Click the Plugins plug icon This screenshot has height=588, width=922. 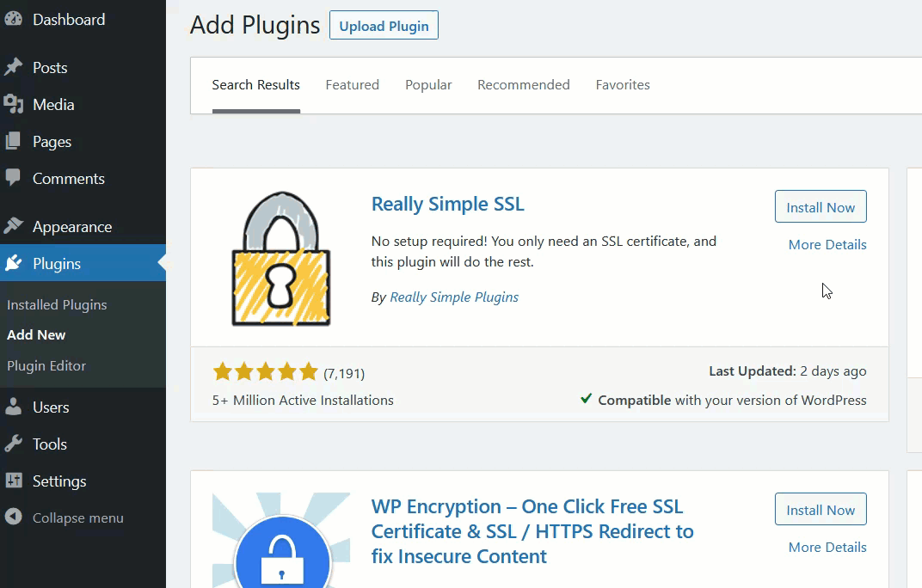pos(13,263)
